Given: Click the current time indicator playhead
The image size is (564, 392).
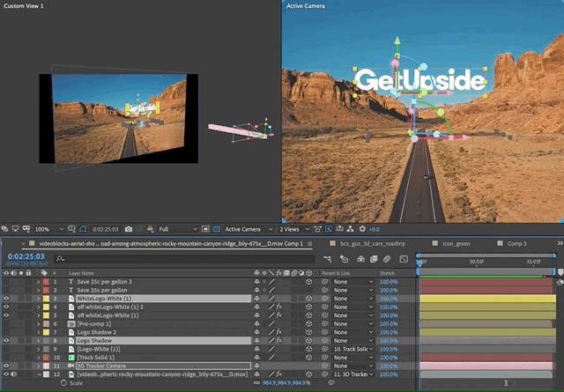Looking at the screenshot, I should point(419,263).
